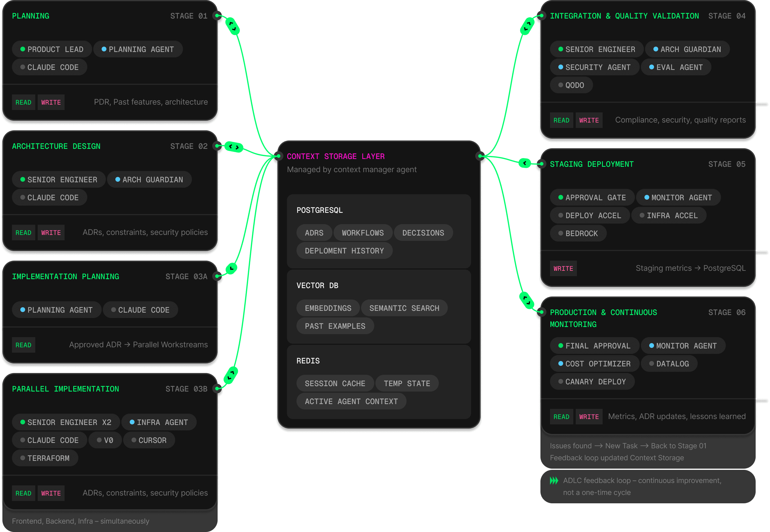Click the Semantic Search chip
770x532 pixels.
pos(404,308)
